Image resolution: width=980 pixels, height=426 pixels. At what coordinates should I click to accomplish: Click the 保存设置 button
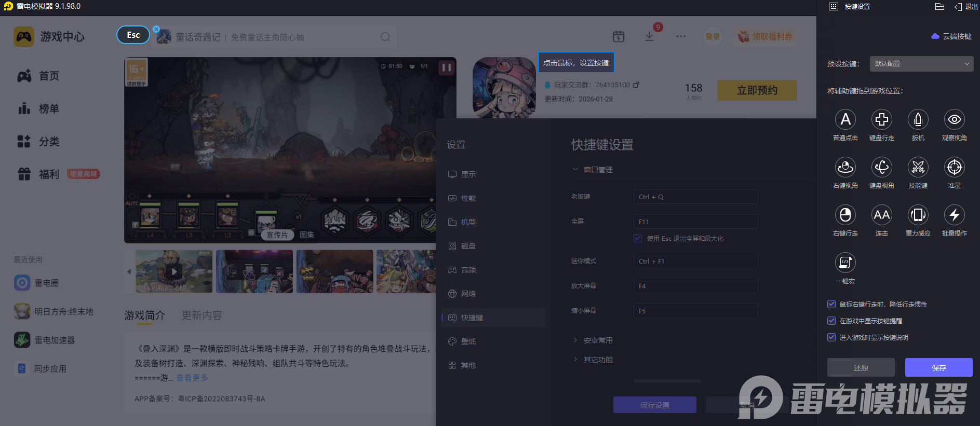[x=655, y=405]
